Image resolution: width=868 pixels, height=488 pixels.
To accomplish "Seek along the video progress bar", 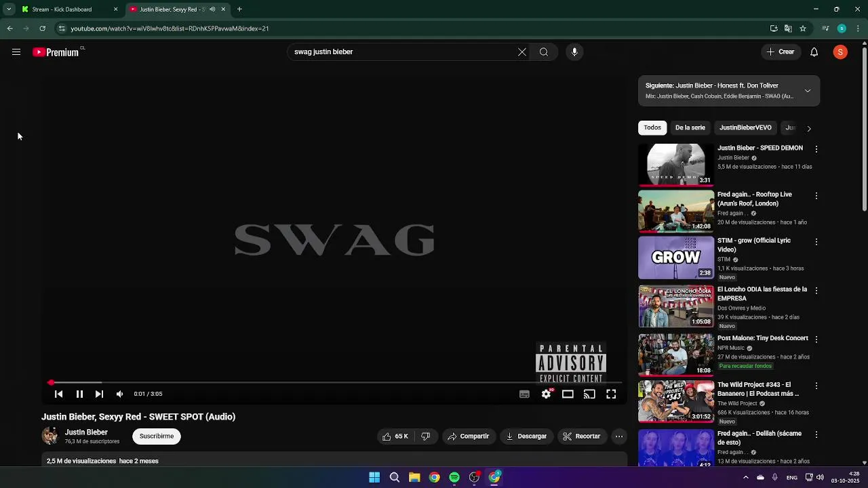I will 335,383.
